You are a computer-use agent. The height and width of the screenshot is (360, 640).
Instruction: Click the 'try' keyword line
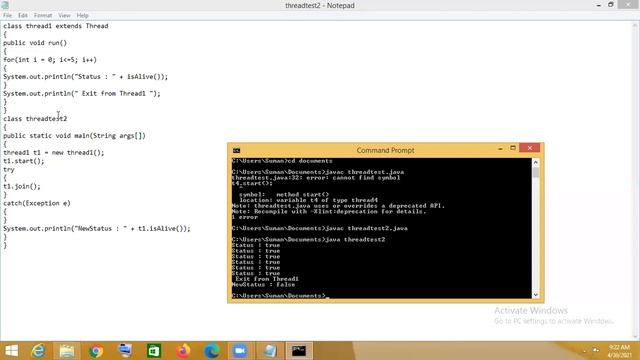[x=9, y=170]
